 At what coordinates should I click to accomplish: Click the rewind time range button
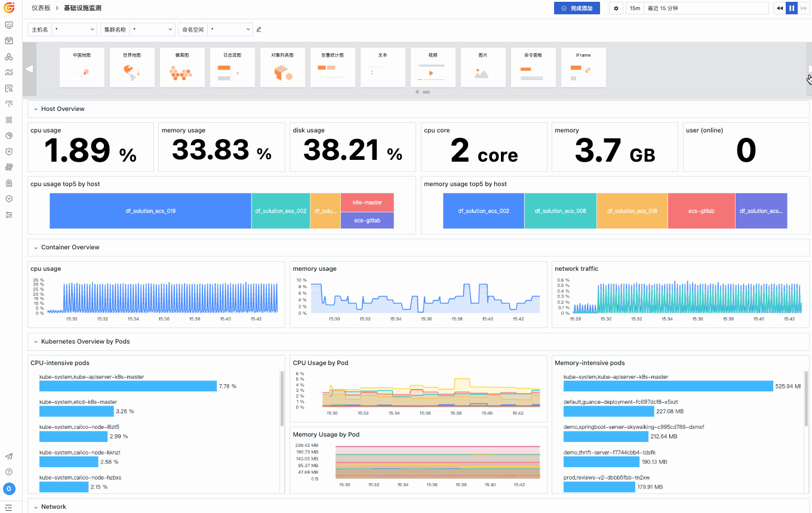tap(780, 8)
